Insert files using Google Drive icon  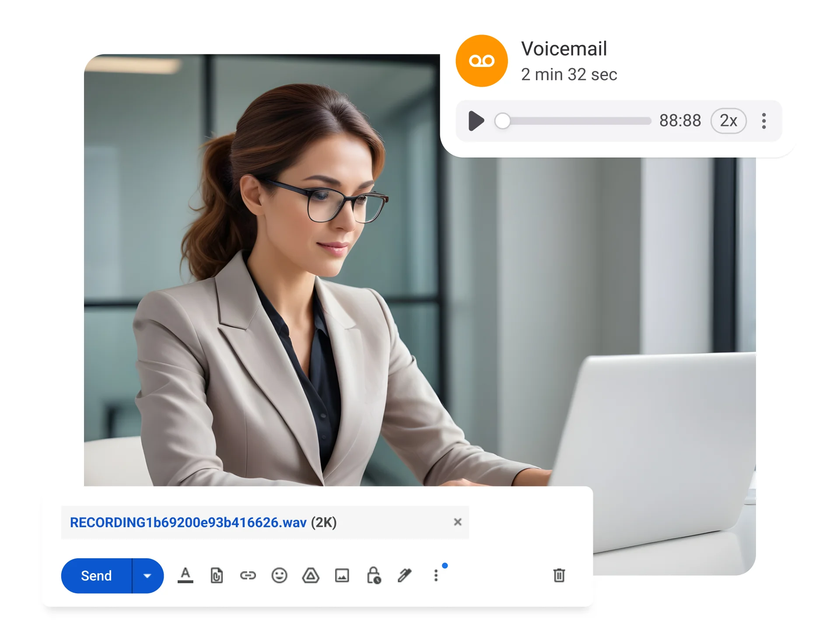click(x=311, y=575)
